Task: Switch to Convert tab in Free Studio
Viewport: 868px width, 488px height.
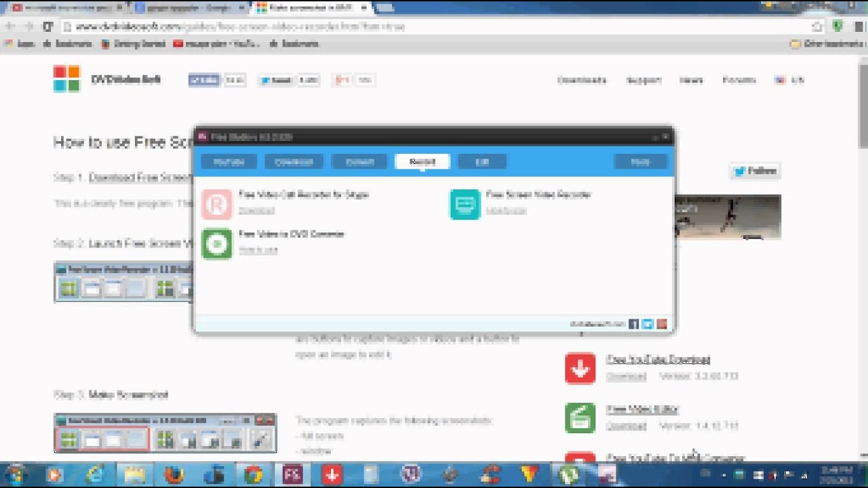Action: click(x=359, y=162)
